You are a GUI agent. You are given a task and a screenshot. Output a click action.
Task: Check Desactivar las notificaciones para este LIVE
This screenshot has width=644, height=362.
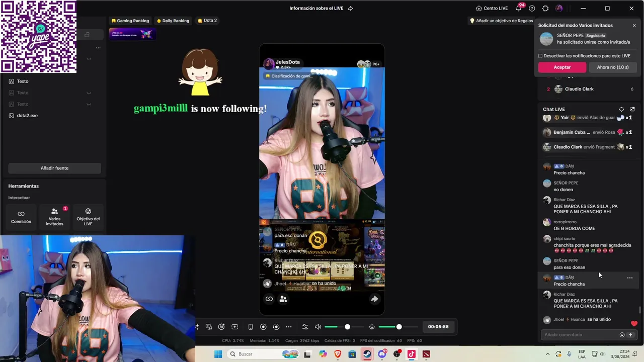click(x=540, y=56)
